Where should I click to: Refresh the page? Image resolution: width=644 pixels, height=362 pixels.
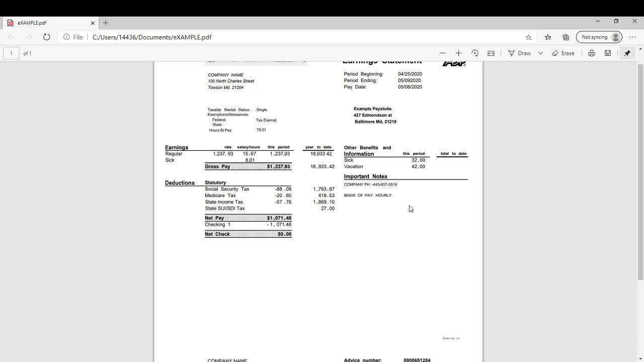coord(46,37)
